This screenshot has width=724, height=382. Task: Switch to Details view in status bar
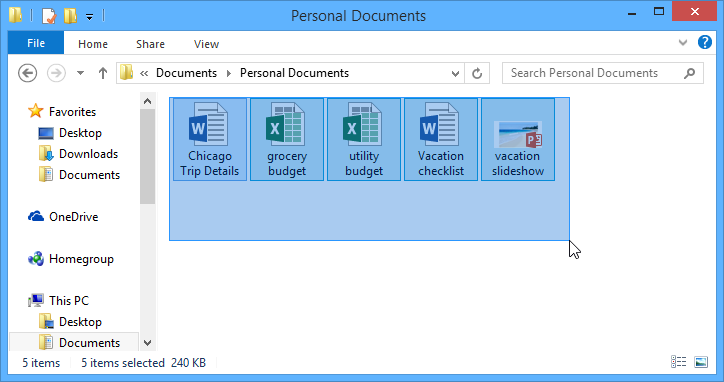tap(678, 362)
